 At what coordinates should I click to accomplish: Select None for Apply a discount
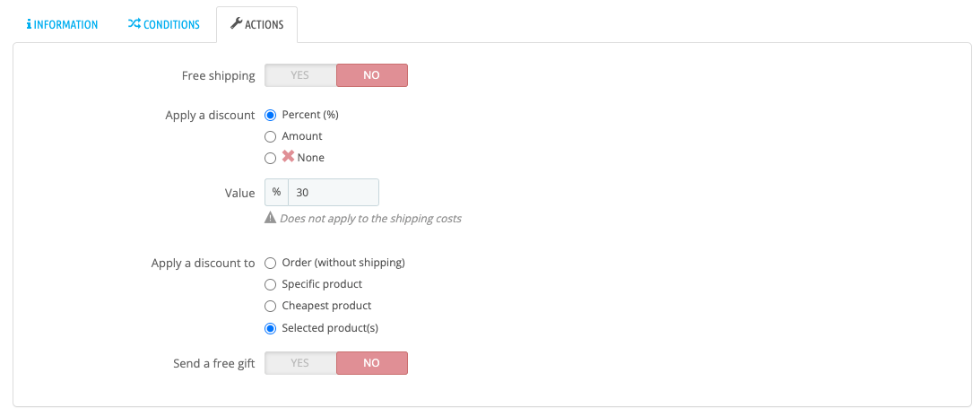tap(271, 158)
